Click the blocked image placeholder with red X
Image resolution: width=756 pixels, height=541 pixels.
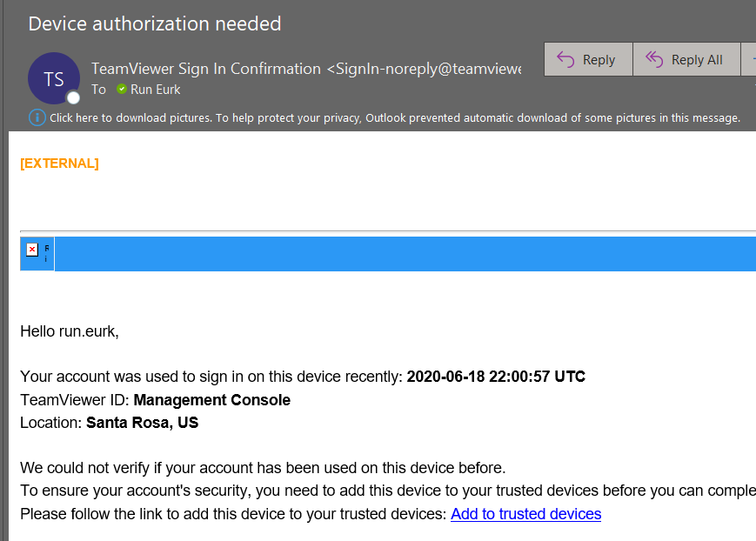click(32, 250)
